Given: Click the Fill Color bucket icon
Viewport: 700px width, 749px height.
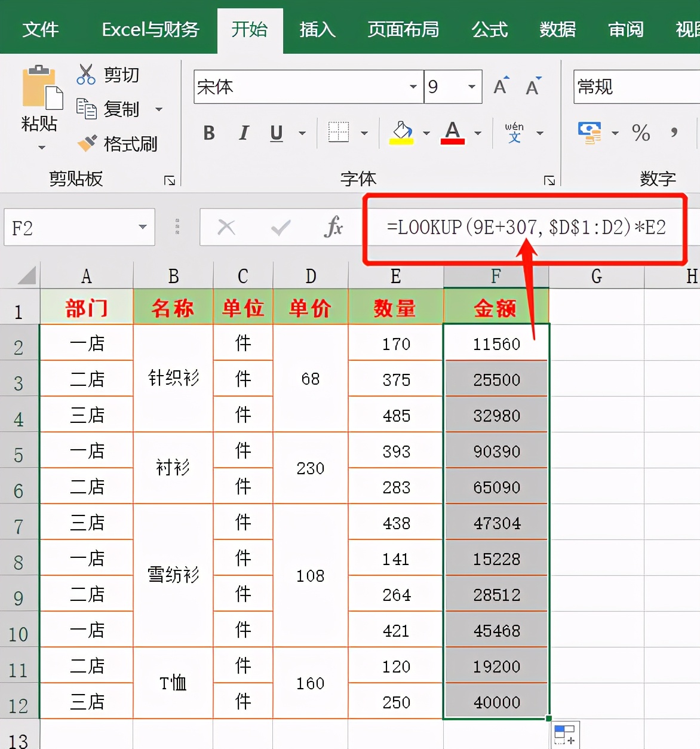Looking at the screenshot, I should coord(403,133).
